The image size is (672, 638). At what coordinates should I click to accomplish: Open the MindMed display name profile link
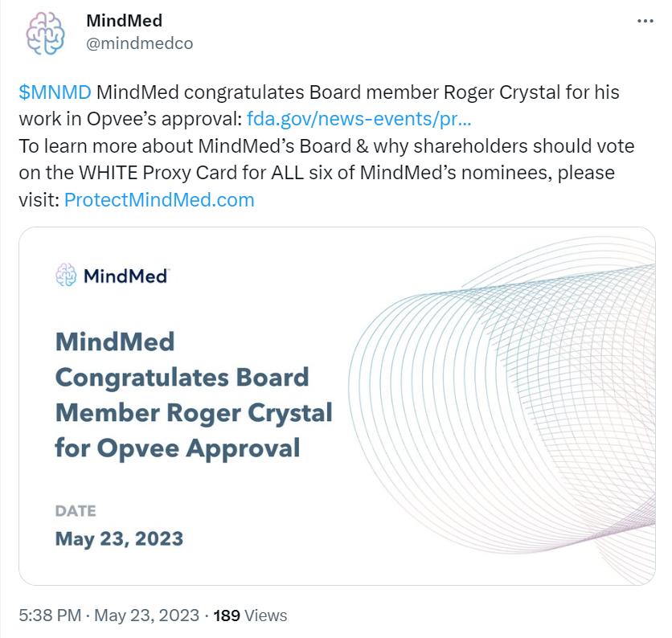123,21
